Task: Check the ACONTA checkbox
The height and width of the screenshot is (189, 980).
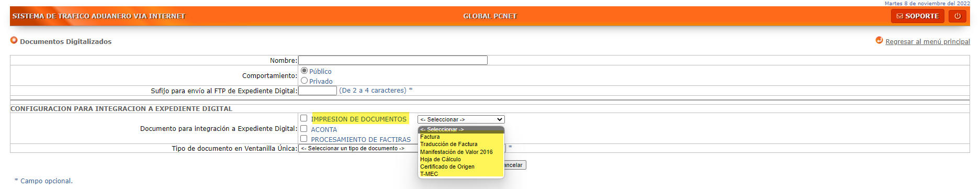Action: tap(303, 129)
